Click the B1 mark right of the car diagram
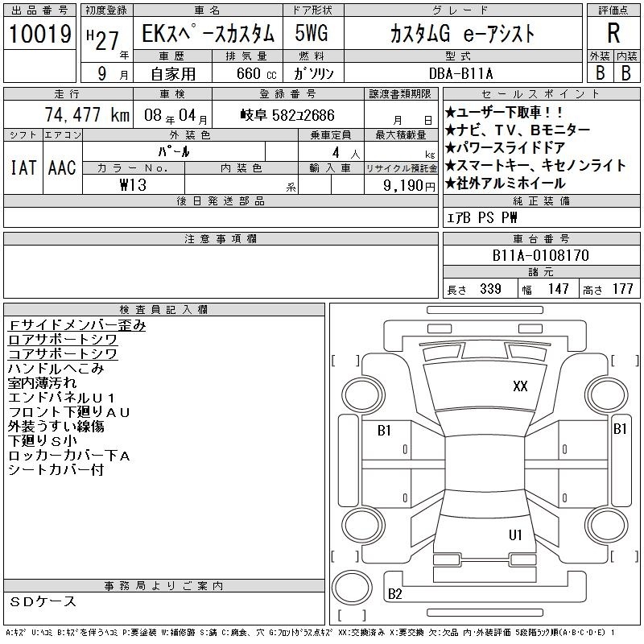 click(620, 429)
